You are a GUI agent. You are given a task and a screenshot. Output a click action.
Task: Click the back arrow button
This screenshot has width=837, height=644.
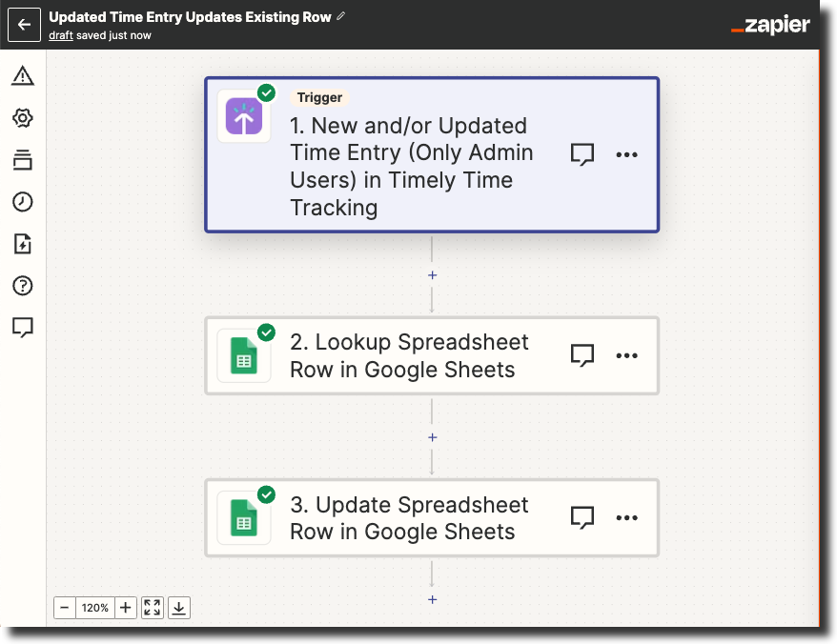(x=24, y=25)
